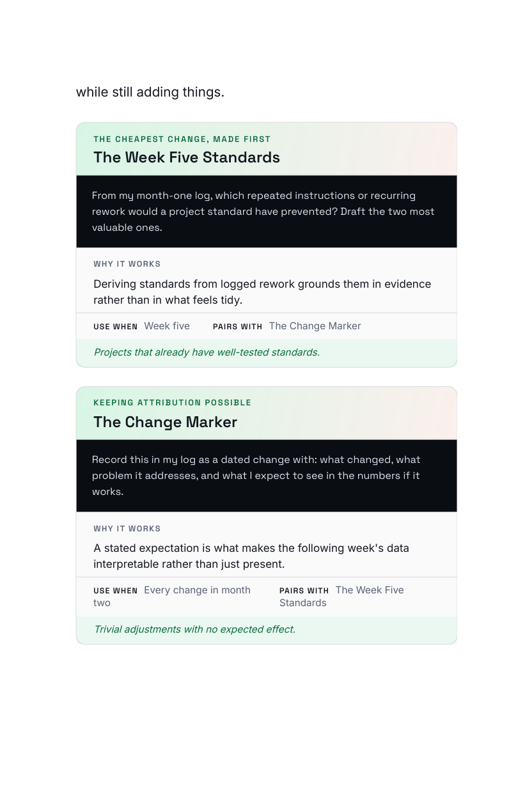Click 'The Change Marker' card title
The height and width of the screenshot is (798, 532).
tap(165, 422)
